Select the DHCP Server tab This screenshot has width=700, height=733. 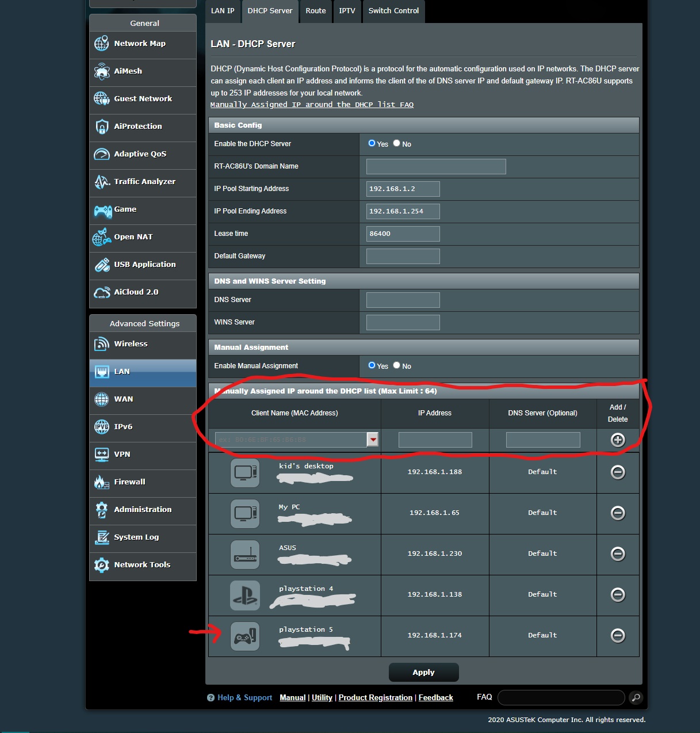[270, 11]
